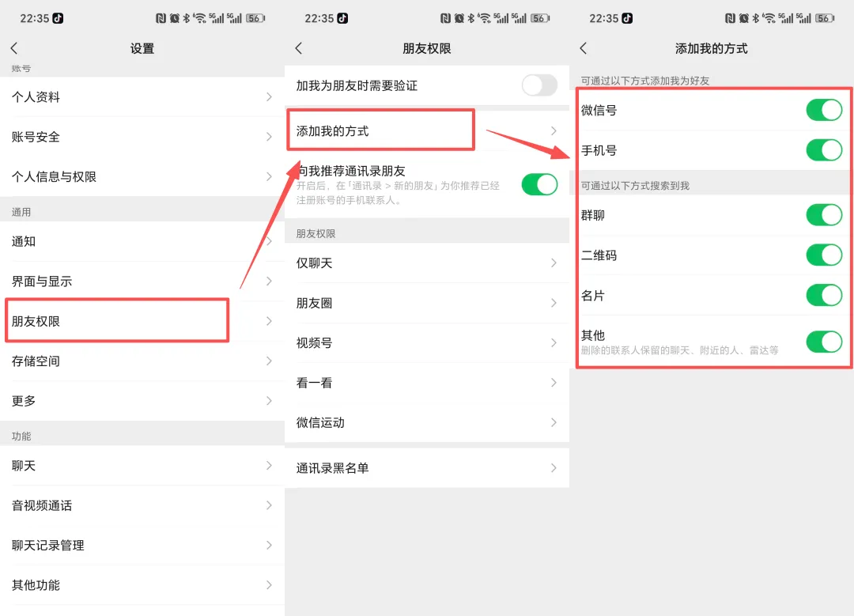Tap TikTok status icon on 设置 screen
This screenshot has height=616, width=854.
click(58, 18)
